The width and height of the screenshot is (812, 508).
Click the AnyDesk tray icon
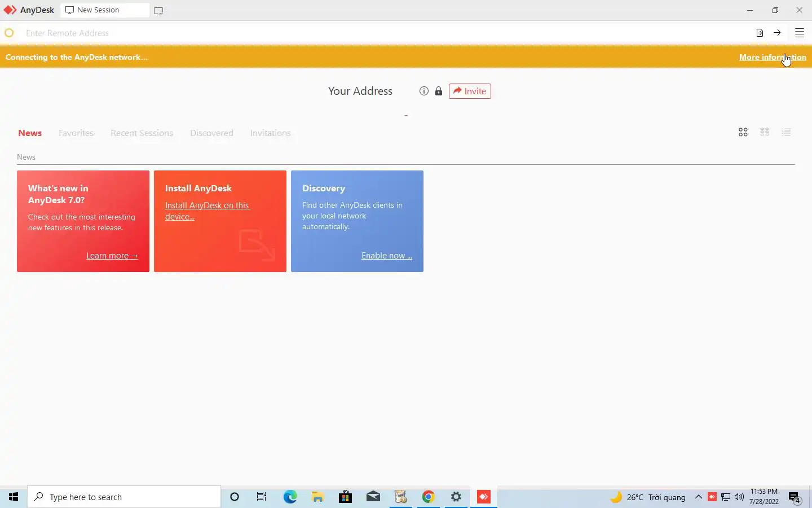click(712, 497)
